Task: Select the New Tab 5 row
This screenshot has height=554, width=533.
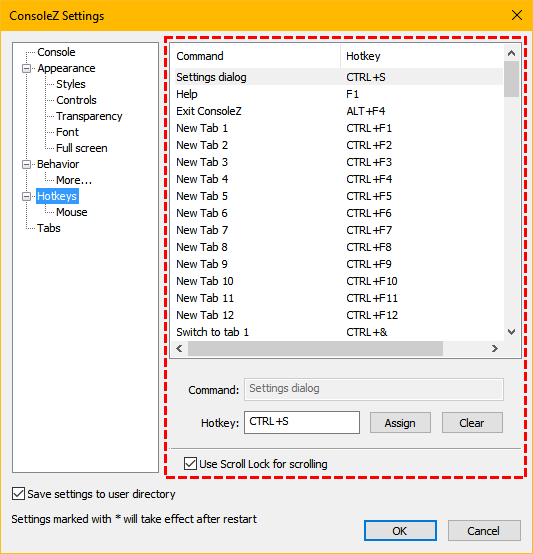Action: point(339,196)
